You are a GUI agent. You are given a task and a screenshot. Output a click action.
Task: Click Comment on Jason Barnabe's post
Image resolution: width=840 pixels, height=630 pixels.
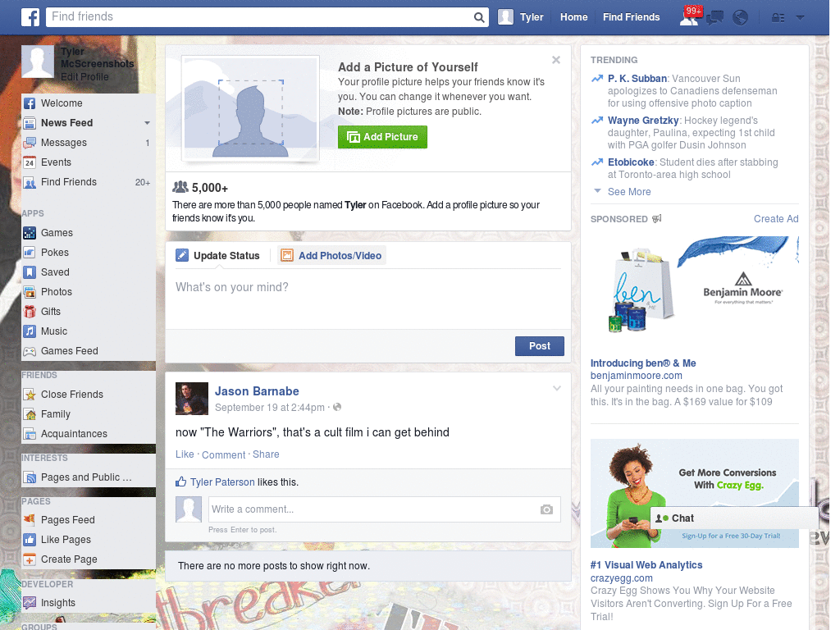[223, 454]
